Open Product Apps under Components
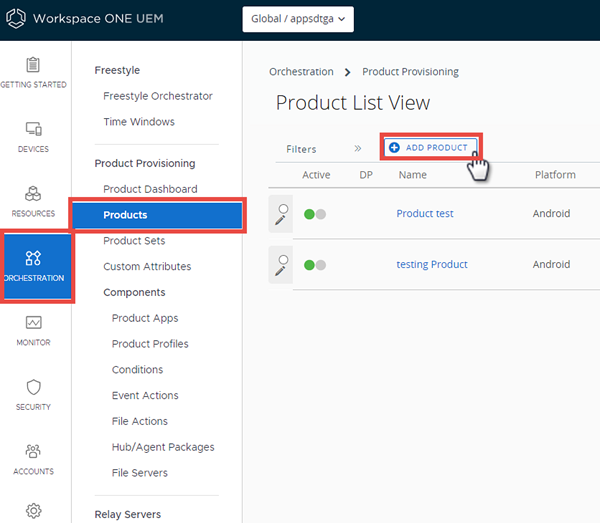 click(145, 318)
